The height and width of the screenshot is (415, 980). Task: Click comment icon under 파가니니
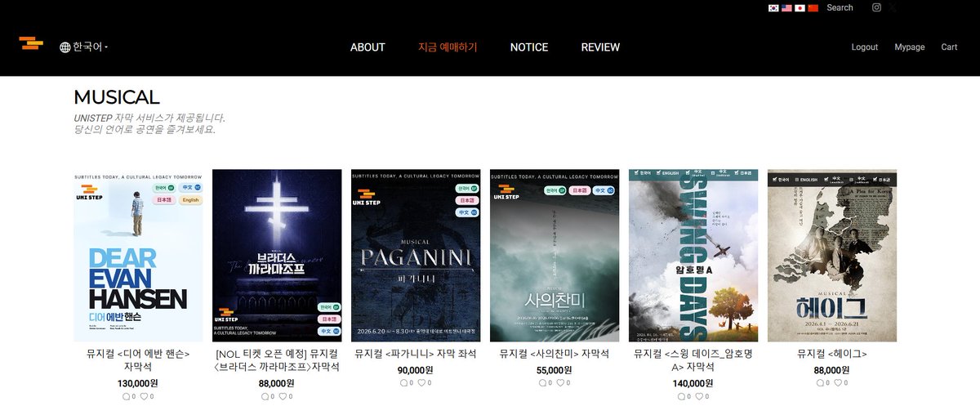pyautogui.click(x=404, y=382)
